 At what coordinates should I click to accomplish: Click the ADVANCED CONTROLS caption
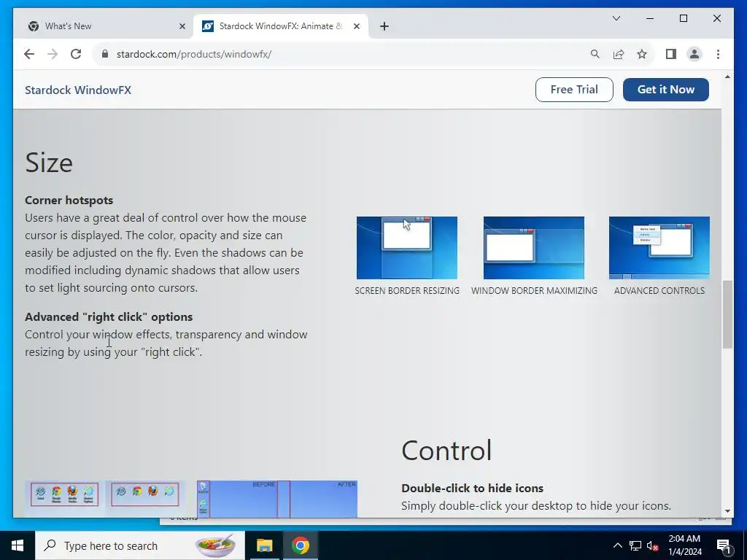(x=659, y=290)
